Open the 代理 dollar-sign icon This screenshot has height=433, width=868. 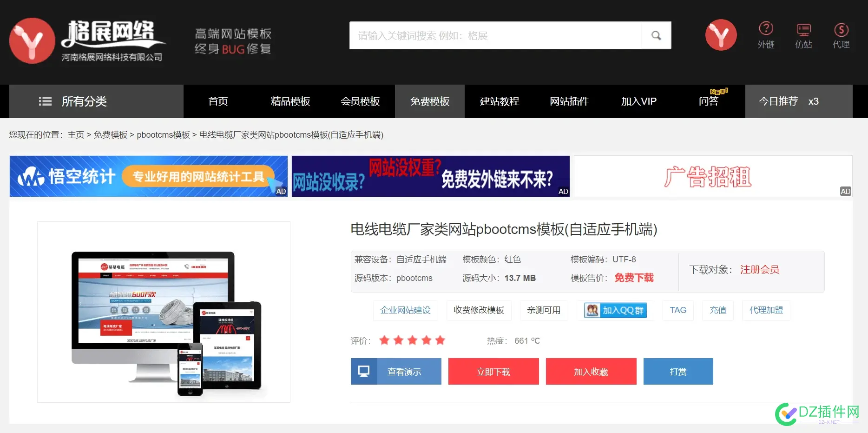tap(841, 30)
